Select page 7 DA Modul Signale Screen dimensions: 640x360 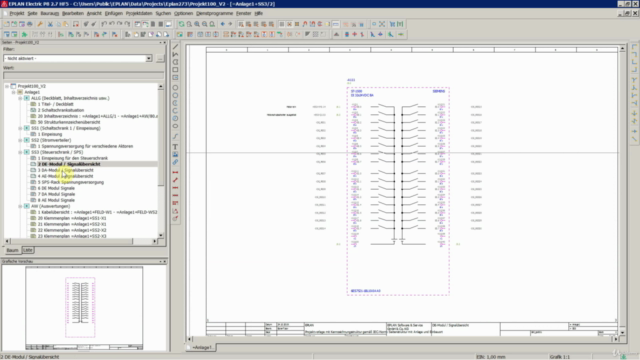(56, 194)
